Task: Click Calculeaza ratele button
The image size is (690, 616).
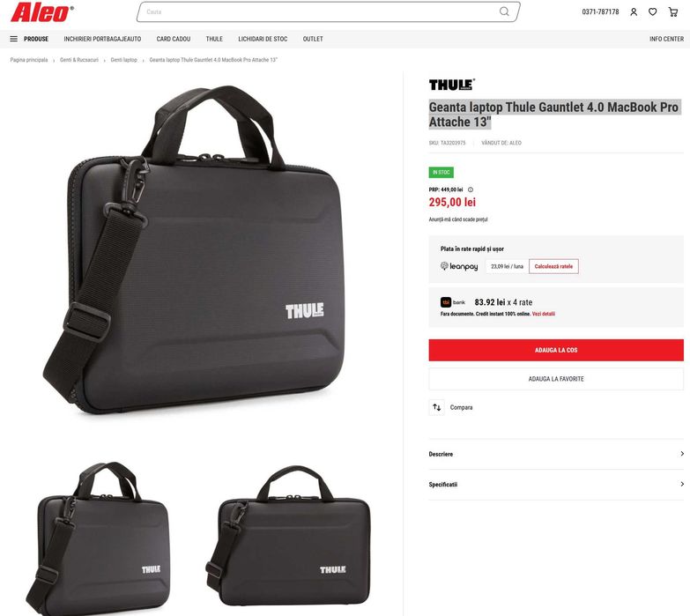Action: point(553,266)
